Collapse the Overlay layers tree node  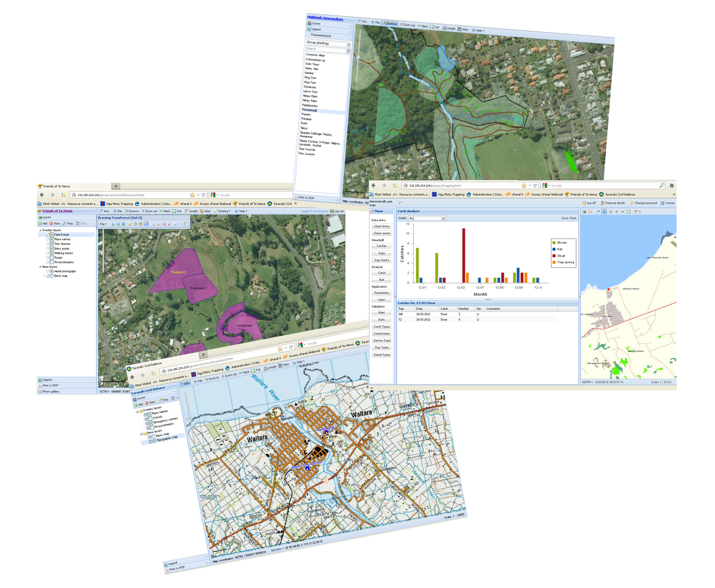40,230
